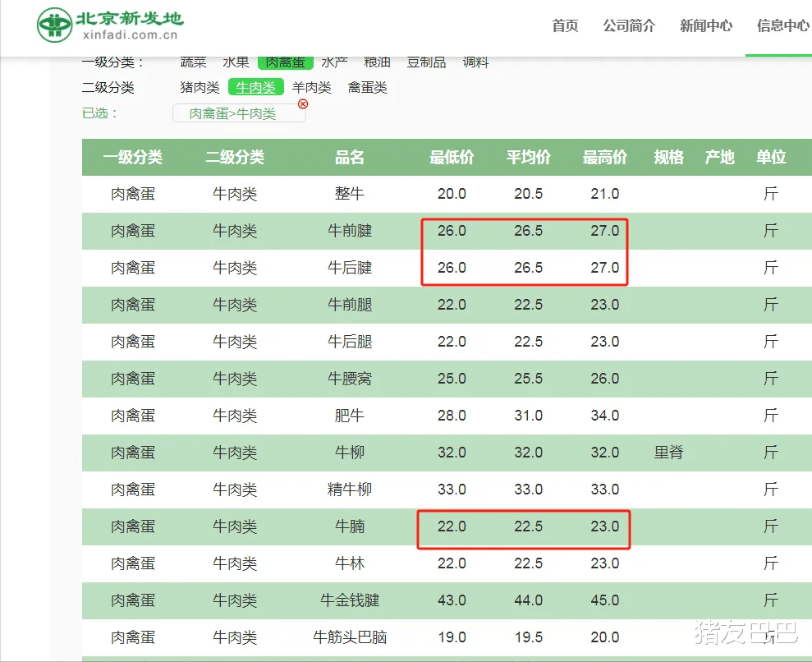Image resolution: width=812 pixels, height=662 pixels.
Task: Select the 牛后腱 product name cell
Action: pos(350,268)
